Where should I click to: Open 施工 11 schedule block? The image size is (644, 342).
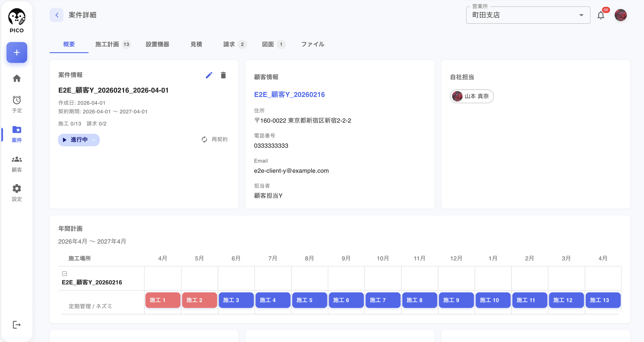(530, 300)
